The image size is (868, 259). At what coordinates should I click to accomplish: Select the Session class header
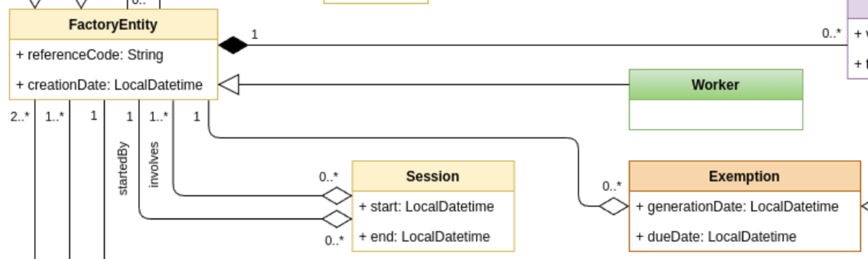[x=433, y=176]
